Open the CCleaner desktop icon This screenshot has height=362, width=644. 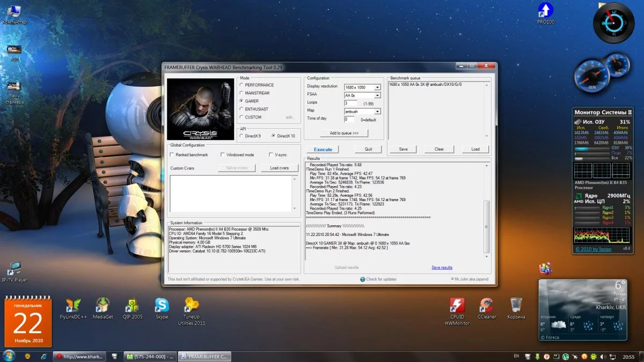[x=486, y=305]
